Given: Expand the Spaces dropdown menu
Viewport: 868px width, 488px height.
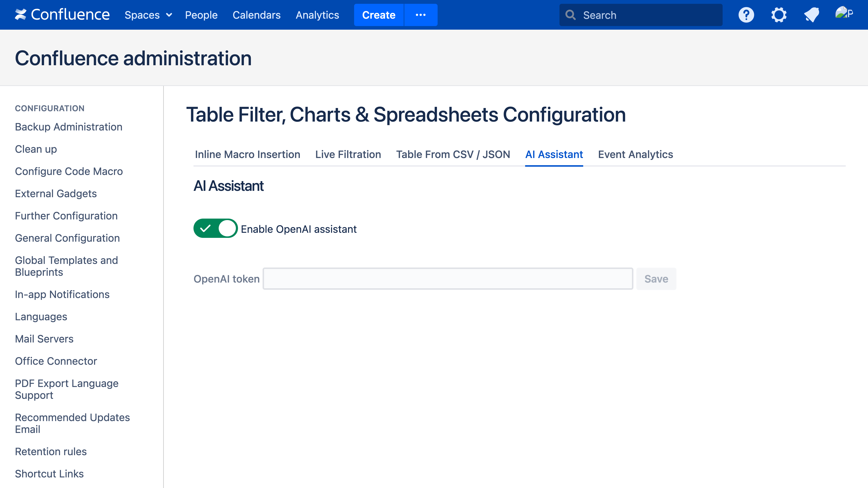Looking at the screenshot, I should [x=148, y=15].
